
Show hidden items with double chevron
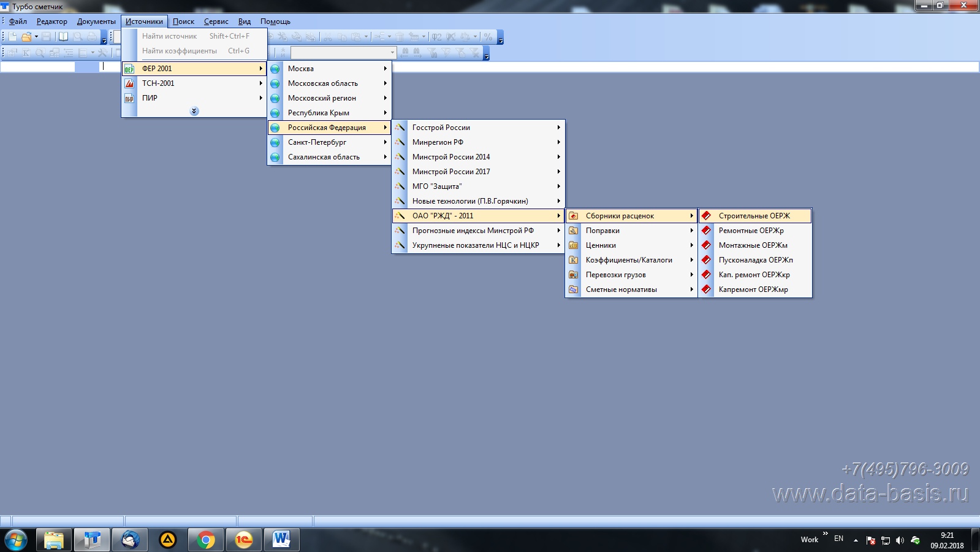pos(194,111)
